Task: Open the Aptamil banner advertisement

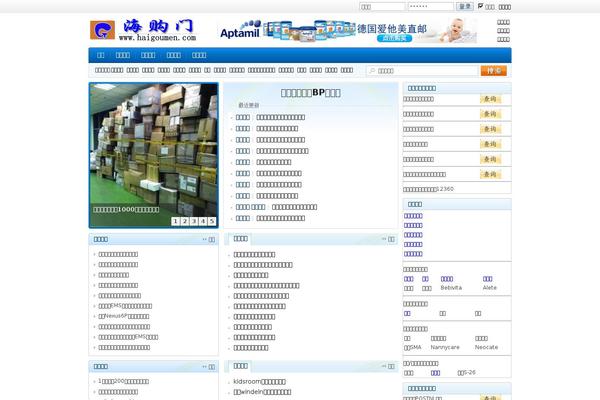Action: click(355, 30)
